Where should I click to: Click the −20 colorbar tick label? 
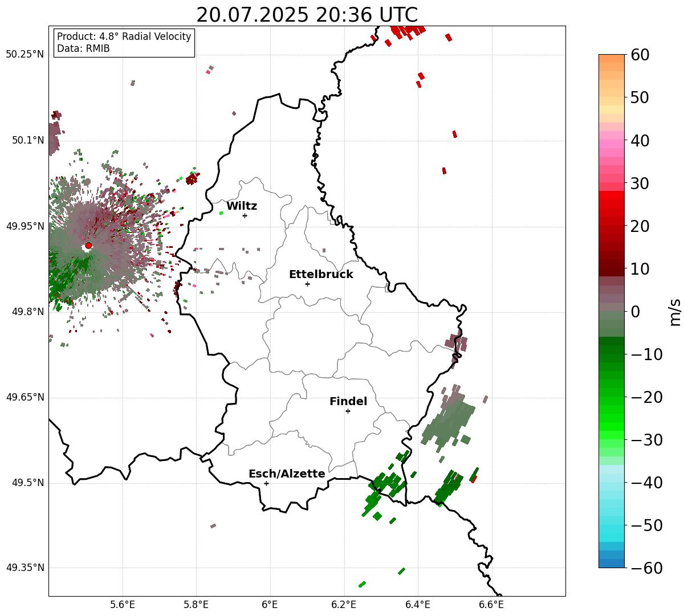pos(646,397)
